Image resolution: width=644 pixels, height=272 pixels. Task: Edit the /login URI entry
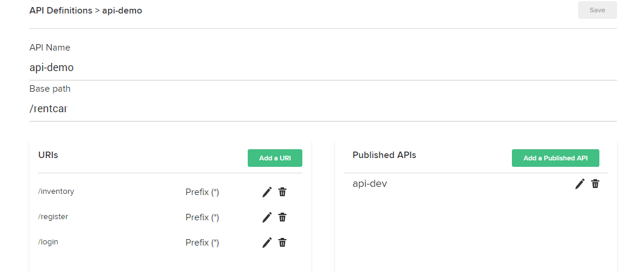point(267,243)
